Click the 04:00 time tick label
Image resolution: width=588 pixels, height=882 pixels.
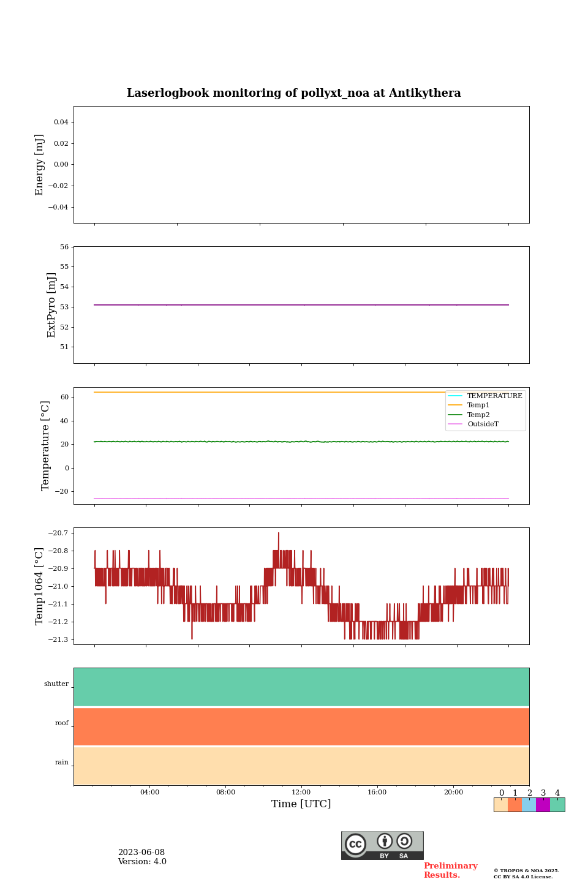[x=149, y=792]
